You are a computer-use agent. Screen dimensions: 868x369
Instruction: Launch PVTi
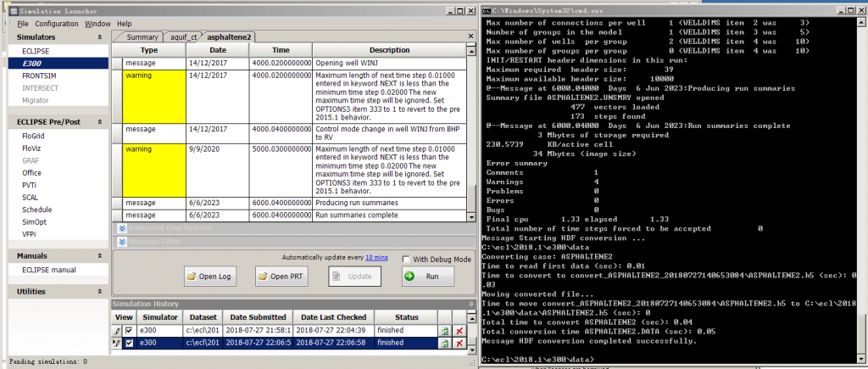[30, 185]
